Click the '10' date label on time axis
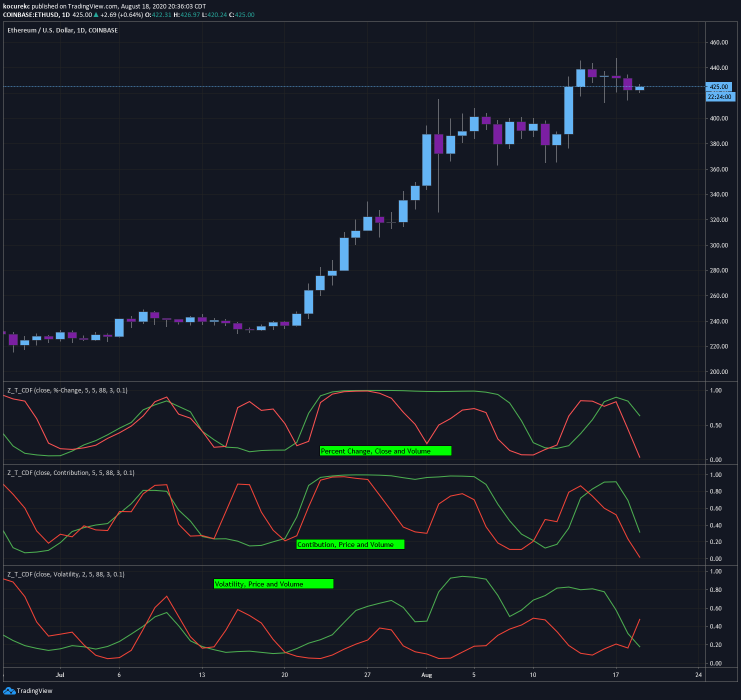This screenshot has height=700, width=741. point(533,675)
